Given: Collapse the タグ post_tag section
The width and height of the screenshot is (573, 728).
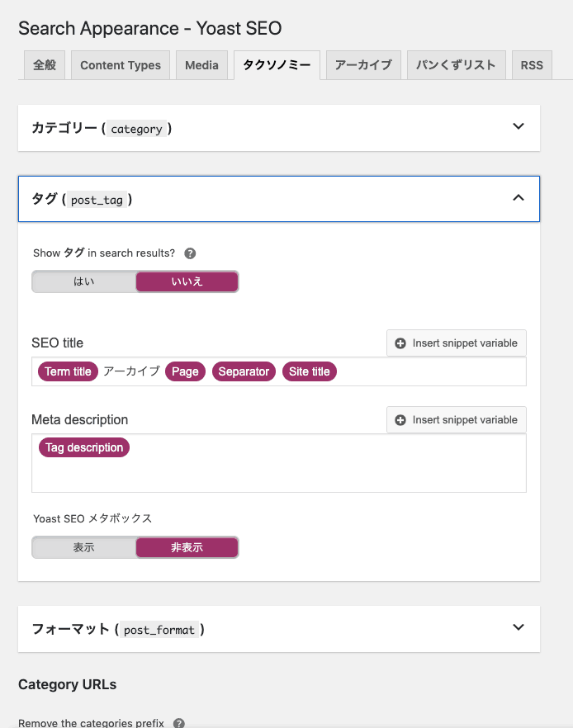Looking at the screenshot, I should click(x=518, y=198).
